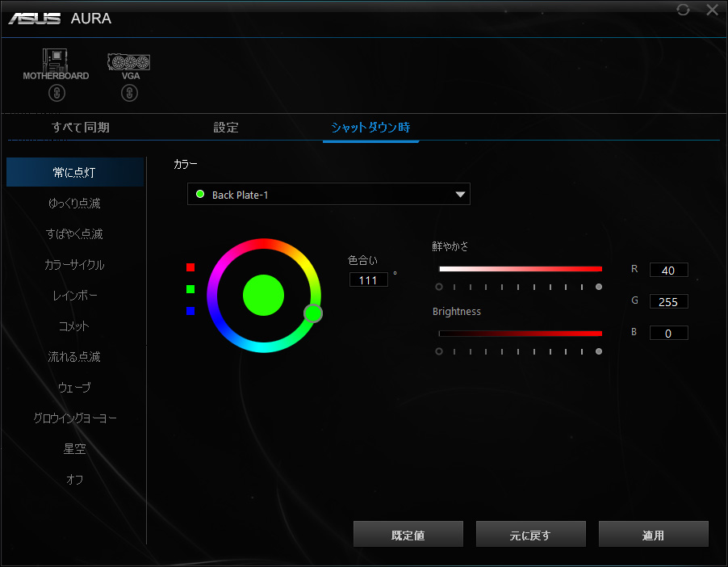The image size is (728, 567).
Task: Select the コメット lighting effect
Action: (75, 325)
